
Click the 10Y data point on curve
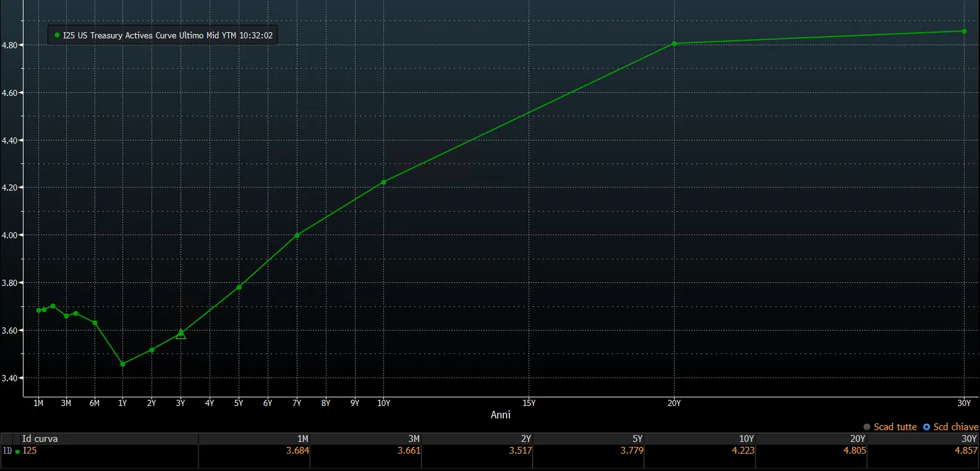point(383,182)
